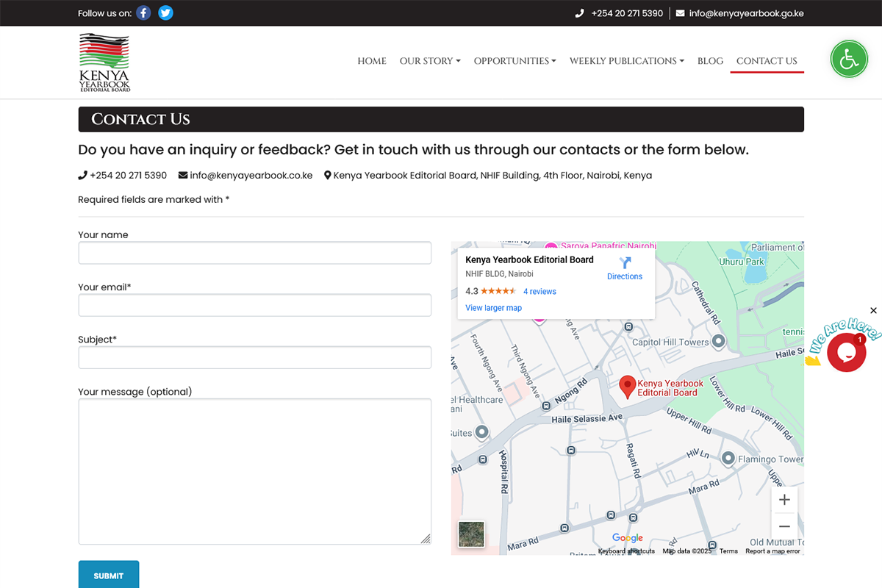Image resolution: width=882 pixels, height=588 pixels.
Task: Go to the Home menu item
Action: click(x=372, y=61)
